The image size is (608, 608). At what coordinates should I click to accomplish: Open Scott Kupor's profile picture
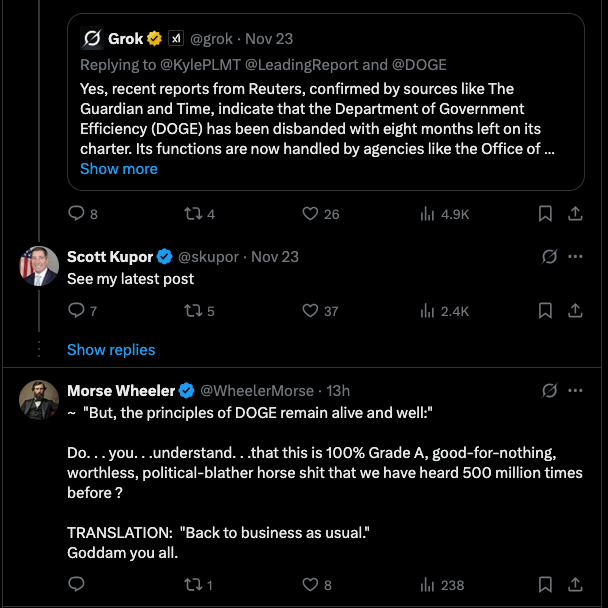click(39, 266)
